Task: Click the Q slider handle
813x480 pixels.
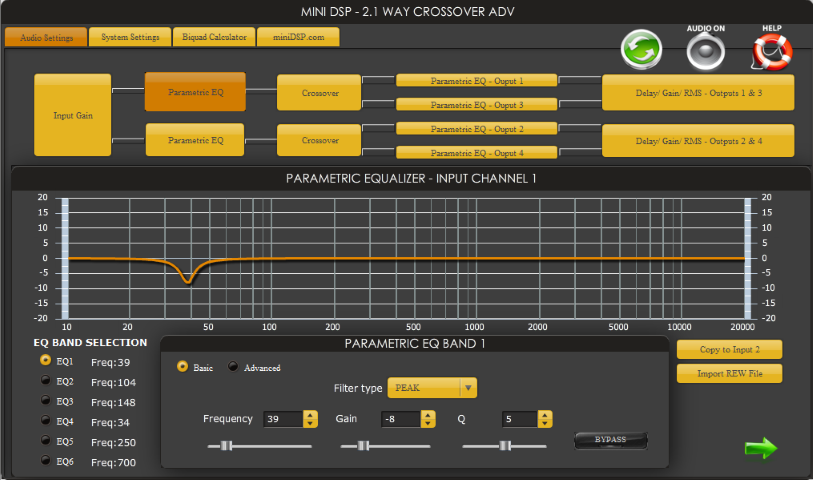Action: coord(505,446)
